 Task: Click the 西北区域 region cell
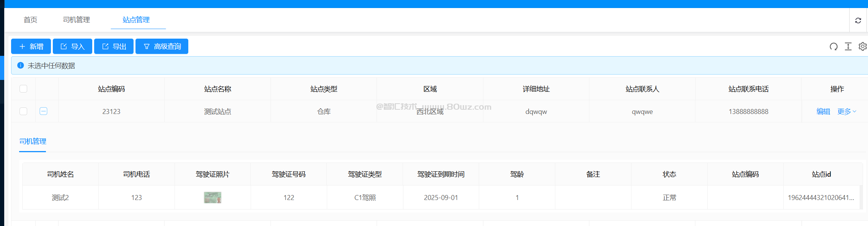430,112
